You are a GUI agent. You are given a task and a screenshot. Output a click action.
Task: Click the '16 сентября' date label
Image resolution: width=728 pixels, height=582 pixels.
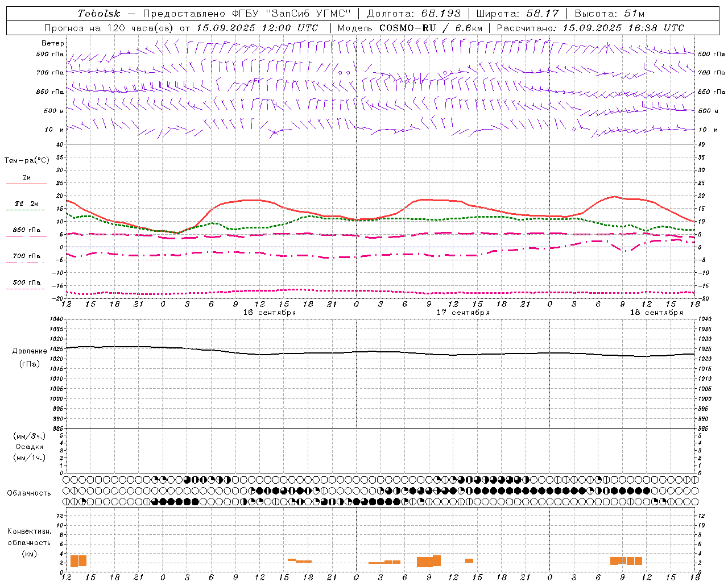[270, 313]
